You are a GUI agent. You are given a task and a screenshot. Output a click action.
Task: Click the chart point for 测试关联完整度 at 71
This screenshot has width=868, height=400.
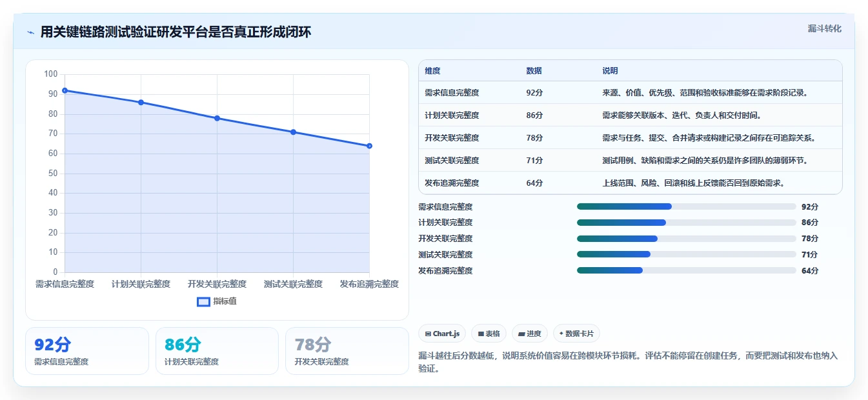click(x=293, y=132)
